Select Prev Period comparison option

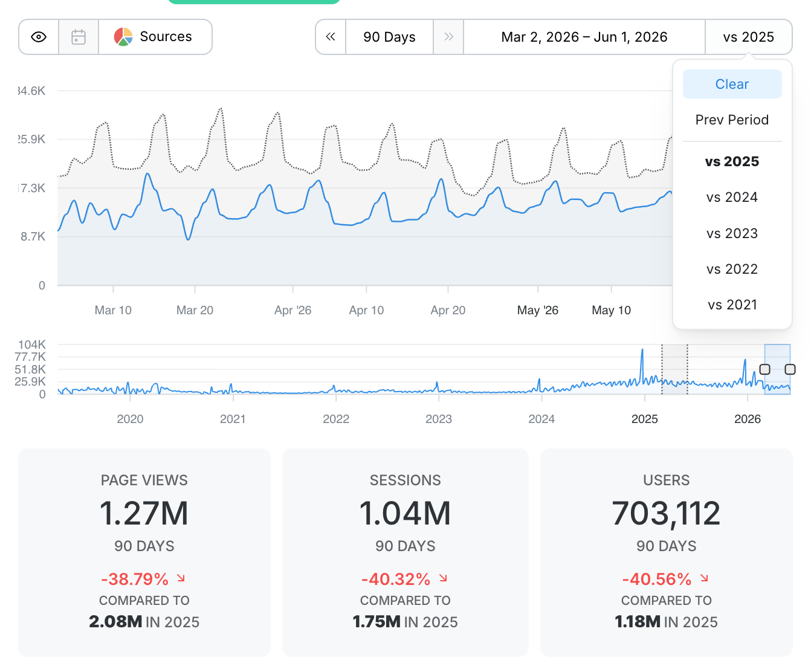[x=732, y=120]
